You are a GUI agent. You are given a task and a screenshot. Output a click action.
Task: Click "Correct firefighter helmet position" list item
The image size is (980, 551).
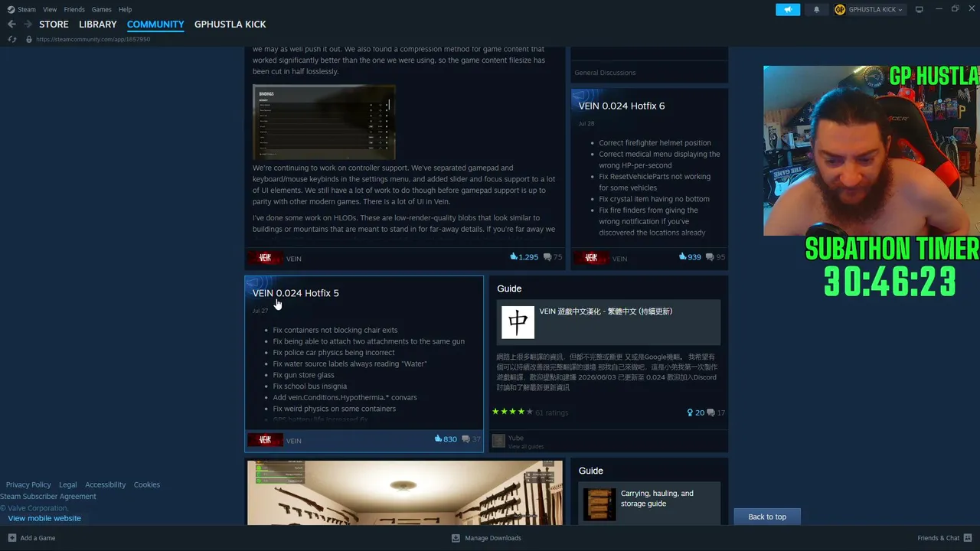[655, 143]
